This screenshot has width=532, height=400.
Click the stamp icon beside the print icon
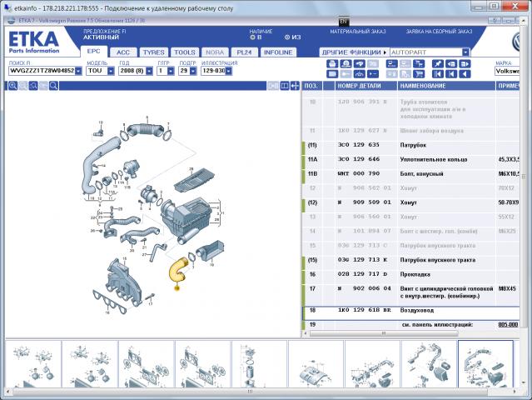(346, 63)
